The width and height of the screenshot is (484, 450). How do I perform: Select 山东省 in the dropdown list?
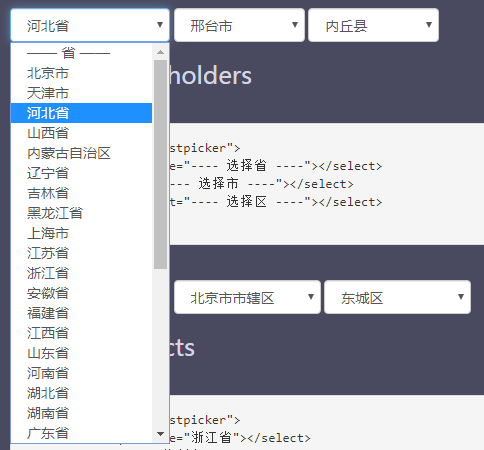81,353
